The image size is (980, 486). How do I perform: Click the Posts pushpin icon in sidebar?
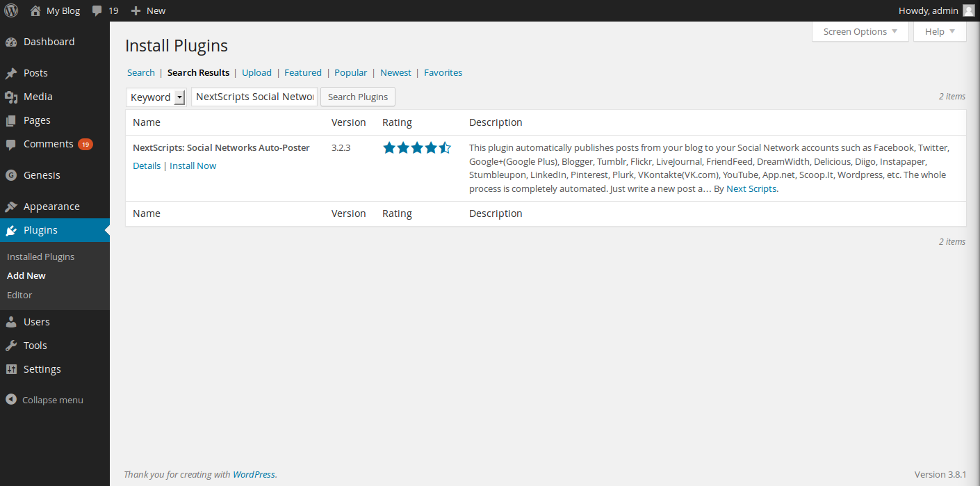[11, 73]
